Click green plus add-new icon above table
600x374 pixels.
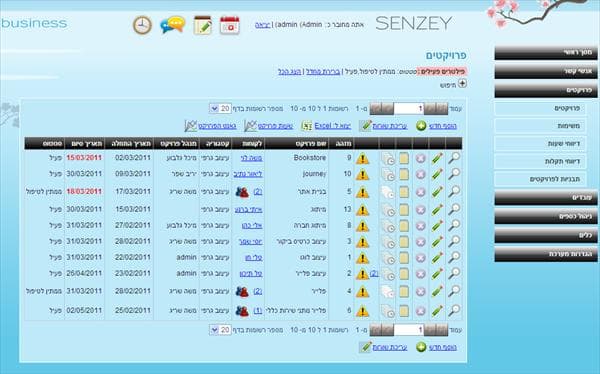coord(421,126)
